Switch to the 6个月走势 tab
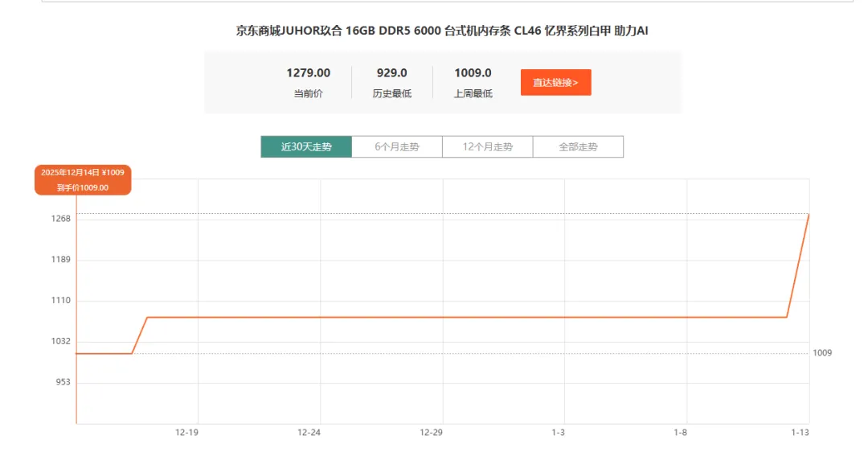Viewport: 868px width, 452px height. point(397,147)
